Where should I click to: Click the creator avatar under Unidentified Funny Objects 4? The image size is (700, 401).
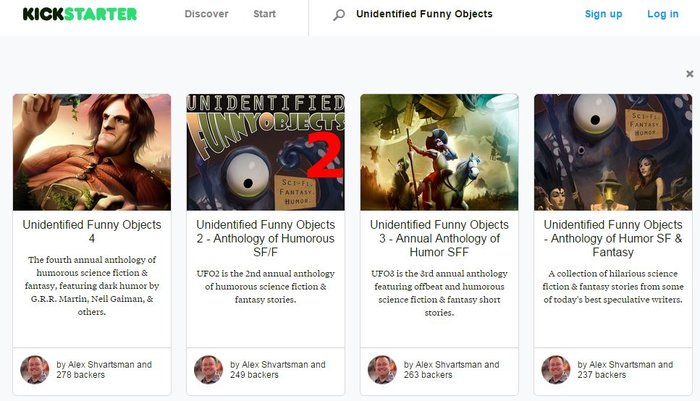[x=34, y=370]
